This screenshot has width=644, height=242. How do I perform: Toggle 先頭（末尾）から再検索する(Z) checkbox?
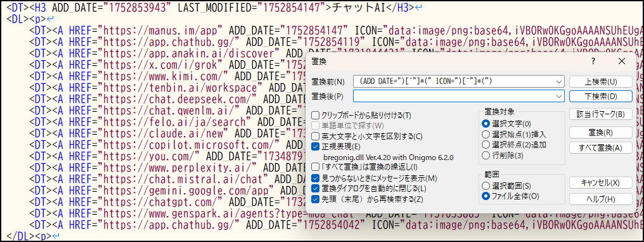pyautogui.click(x=316, y=199)
